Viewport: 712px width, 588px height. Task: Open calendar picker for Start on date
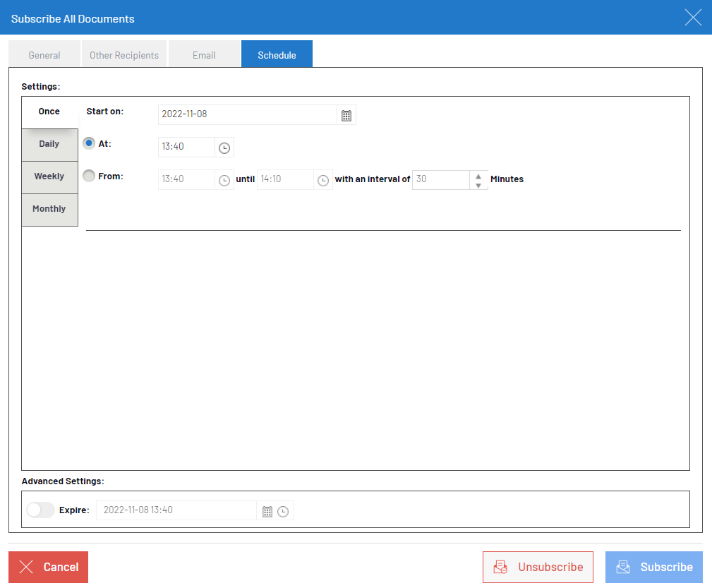click(x=346, y=115)
